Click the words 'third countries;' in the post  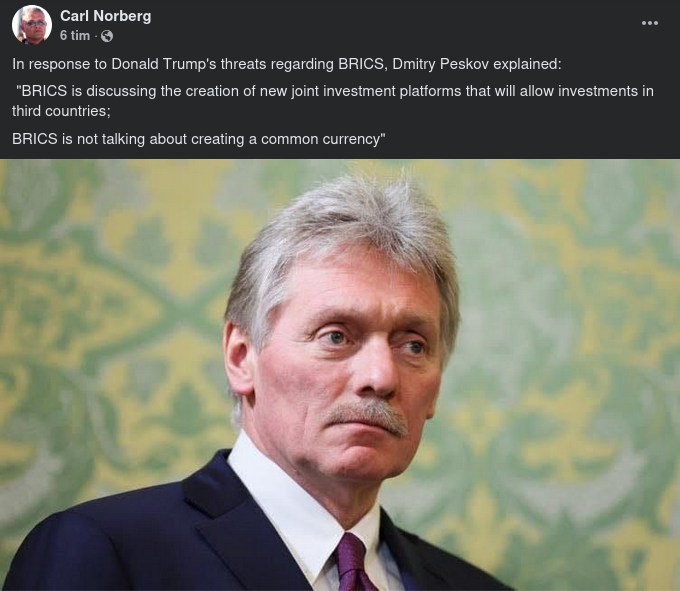tap(61, 111)
